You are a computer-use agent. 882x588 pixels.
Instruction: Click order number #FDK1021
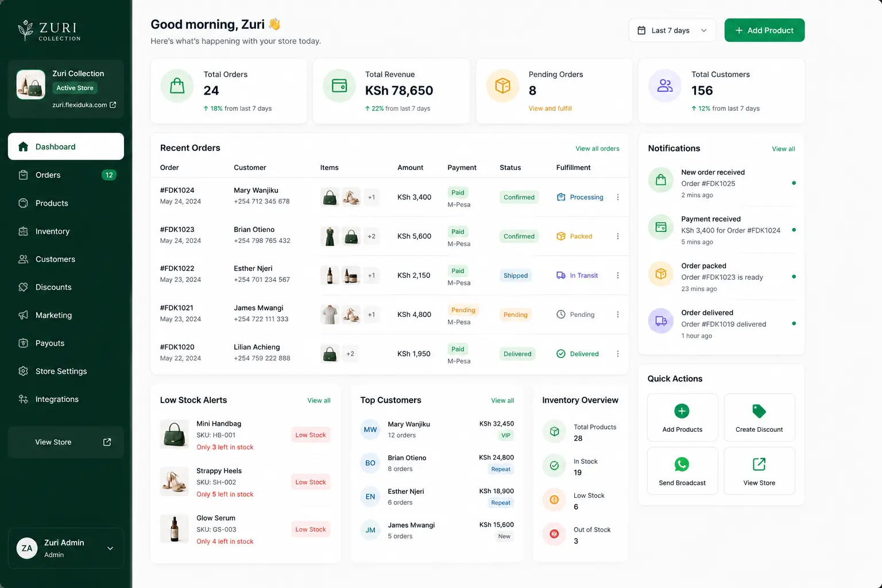click(x=177, y=308)
